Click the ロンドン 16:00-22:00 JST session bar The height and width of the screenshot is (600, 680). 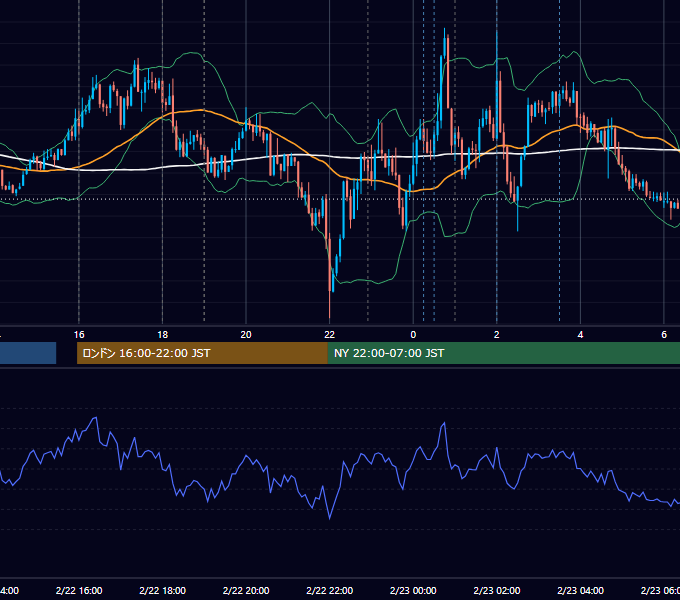(x=202, y=353)
